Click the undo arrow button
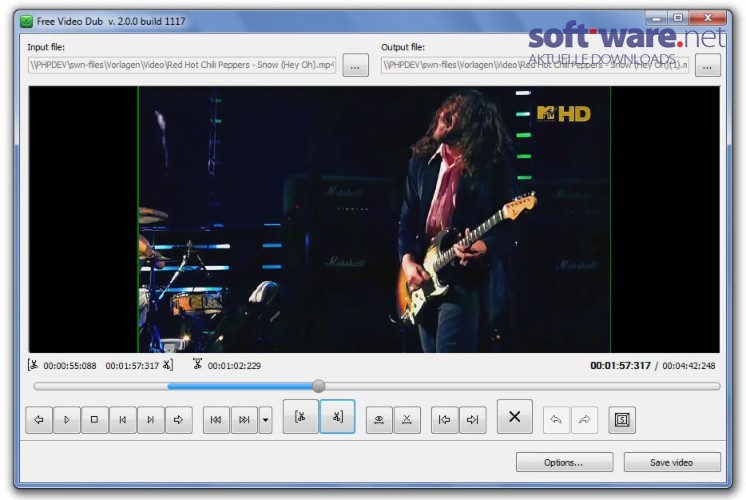 click(x=556, y=420)
